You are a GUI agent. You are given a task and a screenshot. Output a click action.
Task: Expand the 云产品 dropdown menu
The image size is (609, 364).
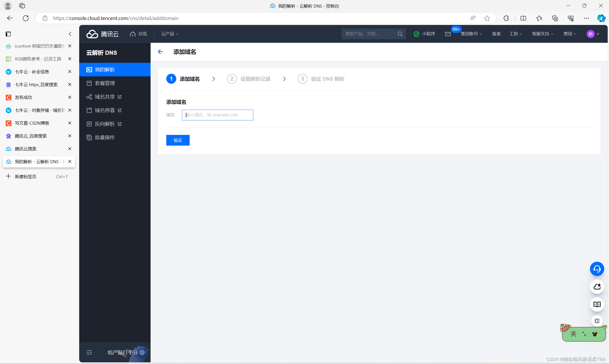[169, 34]
